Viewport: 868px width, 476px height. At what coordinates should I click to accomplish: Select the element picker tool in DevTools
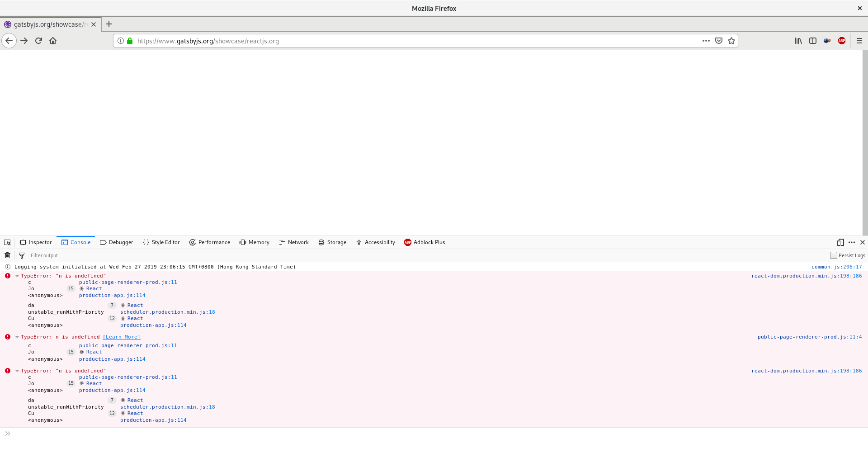coord(7,242)
